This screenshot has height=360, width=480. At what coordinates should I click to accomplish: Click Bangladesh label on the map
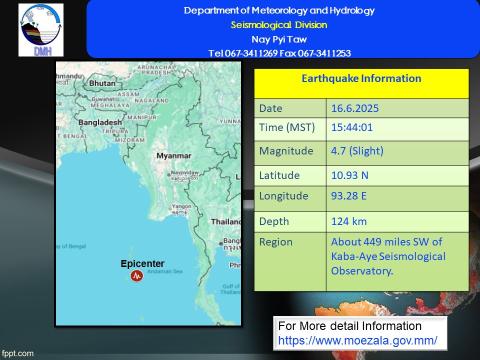point(100,122)
